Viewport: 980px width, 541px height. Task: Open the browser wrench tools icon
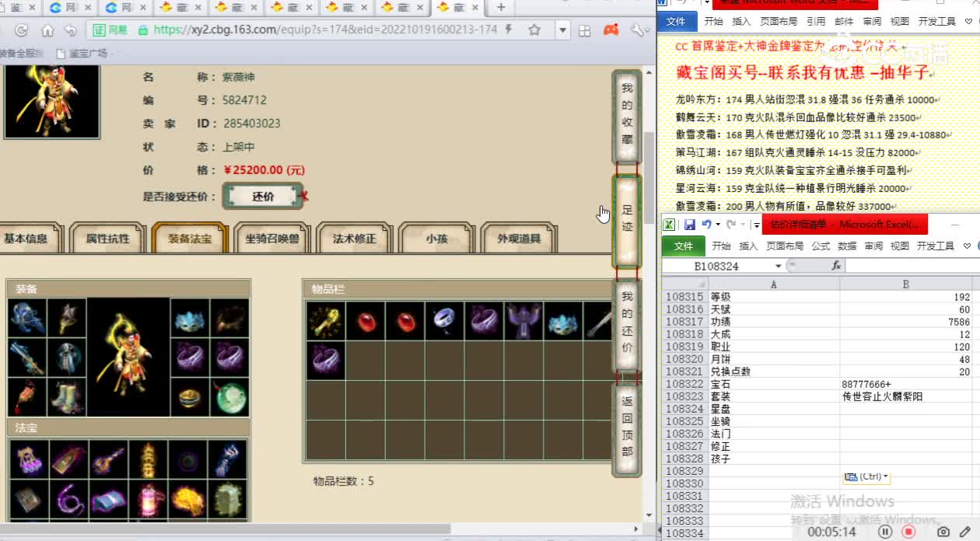[638, 30]
